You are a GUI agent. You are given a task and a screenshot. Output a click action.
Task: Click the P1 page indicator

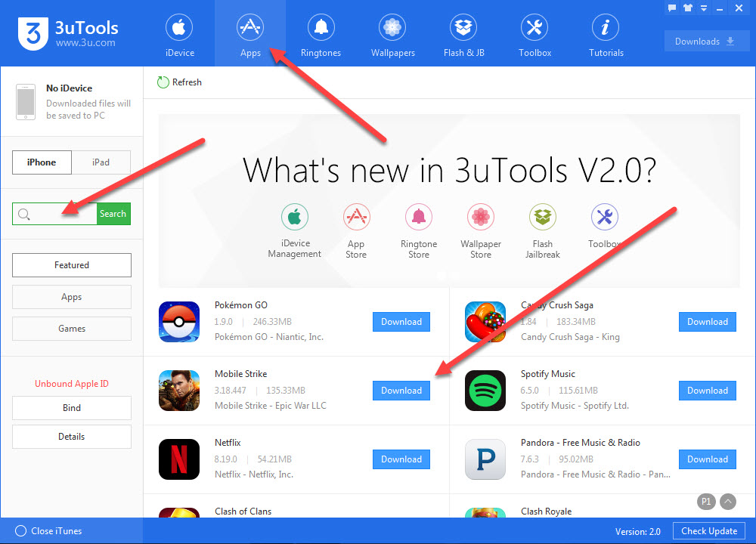tap(706, 502)
